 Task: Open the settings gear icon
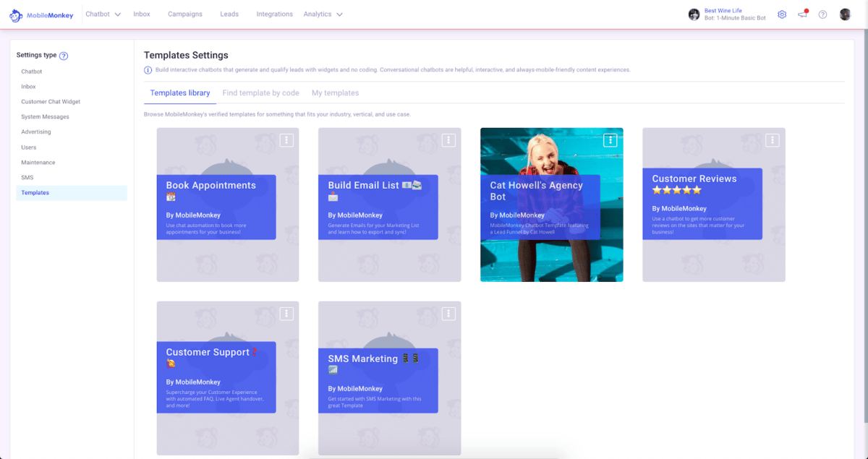pos(782,14)
